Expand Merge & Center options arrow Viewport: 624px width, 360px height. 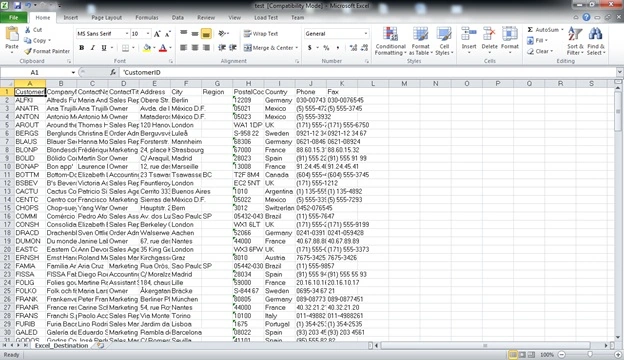click(297, 48)
